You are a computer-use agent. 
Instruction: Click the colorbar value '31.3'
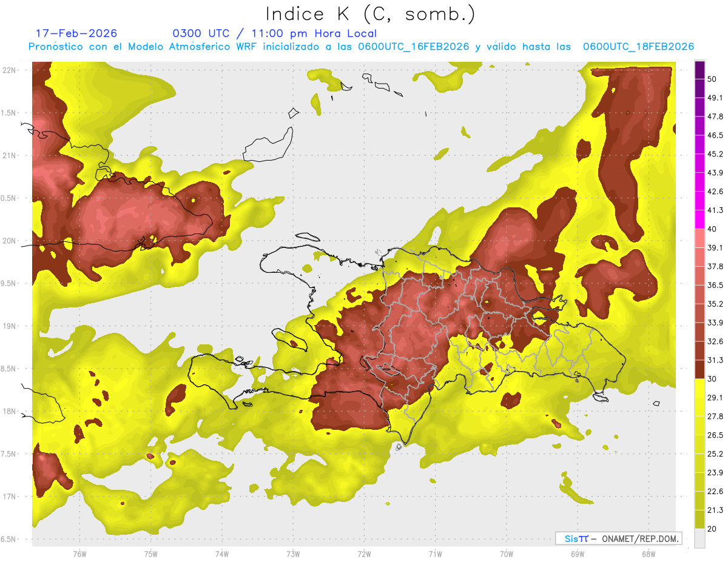pyautogui.click(x=715, y=360)
